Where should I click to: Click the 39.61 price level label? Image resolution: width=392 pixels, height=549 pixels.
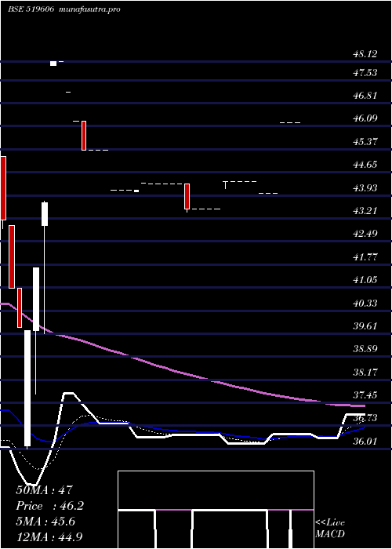(x=365, y=326)
